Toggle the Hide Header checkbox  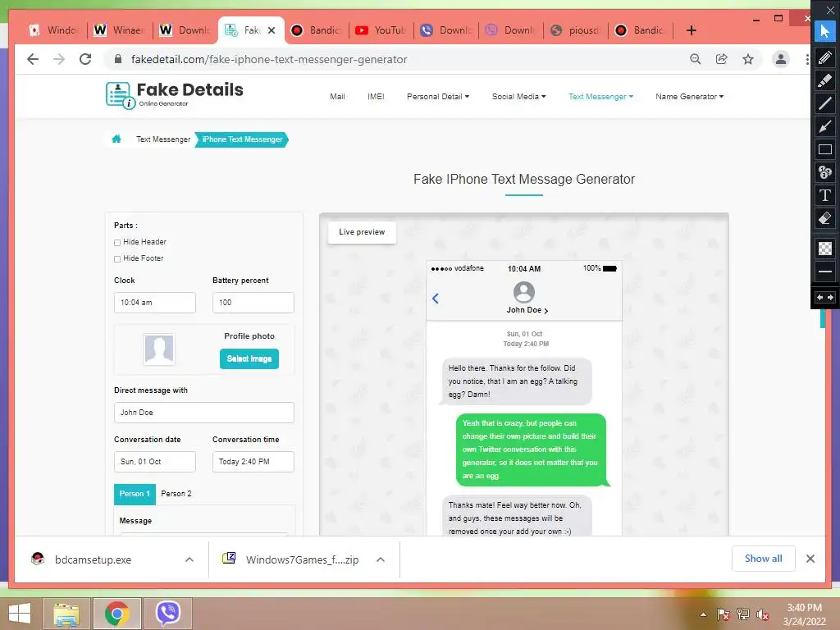(x=117, y=243)
